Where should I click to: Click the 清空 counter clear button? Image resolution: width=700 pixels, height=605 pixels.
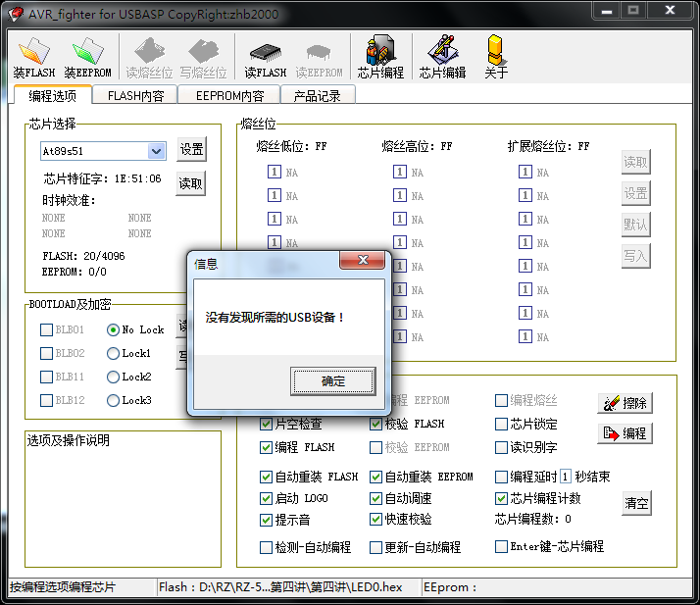point(636,503)
